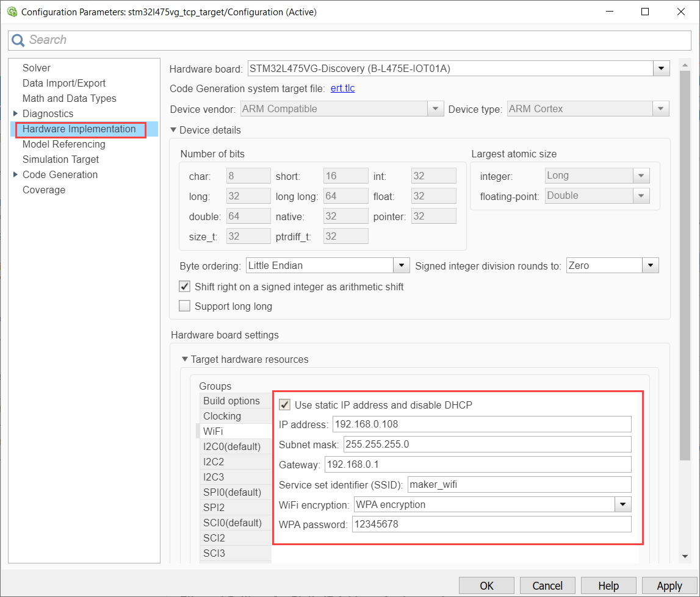Uncheck Shift right on signed integer checkbox

point(185,287)
